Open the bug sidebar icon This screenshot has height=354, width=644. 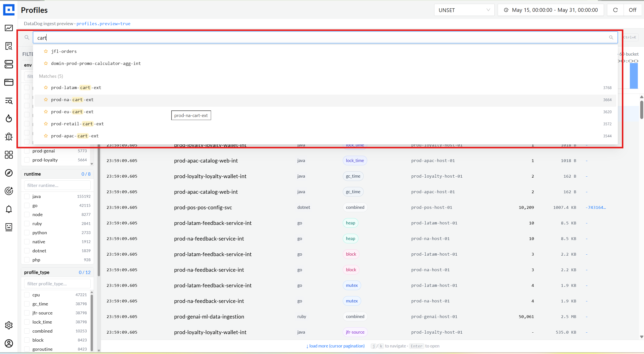point(9,137)
